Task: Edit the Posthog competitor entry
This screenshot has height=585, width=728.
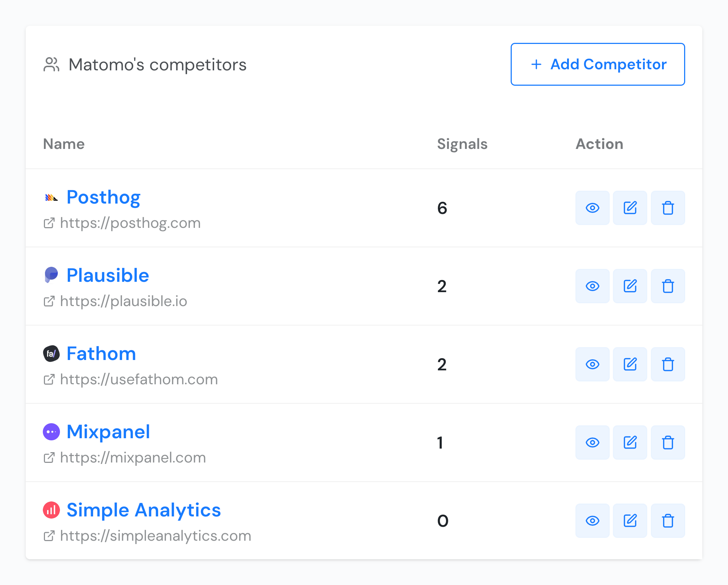Action: pyautogui.click(x=630, y=208)
